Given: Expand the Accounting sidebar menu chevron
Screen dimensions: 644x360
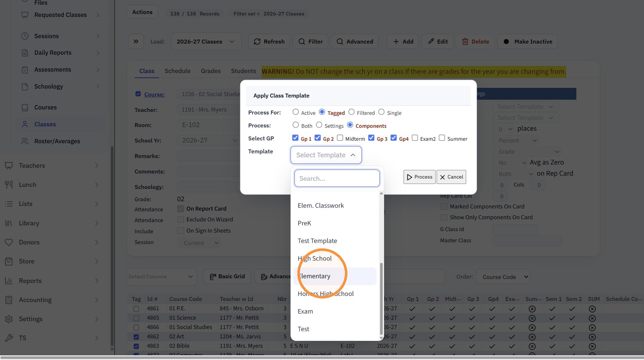Looking at the screenshot, I should pos(96,300).
